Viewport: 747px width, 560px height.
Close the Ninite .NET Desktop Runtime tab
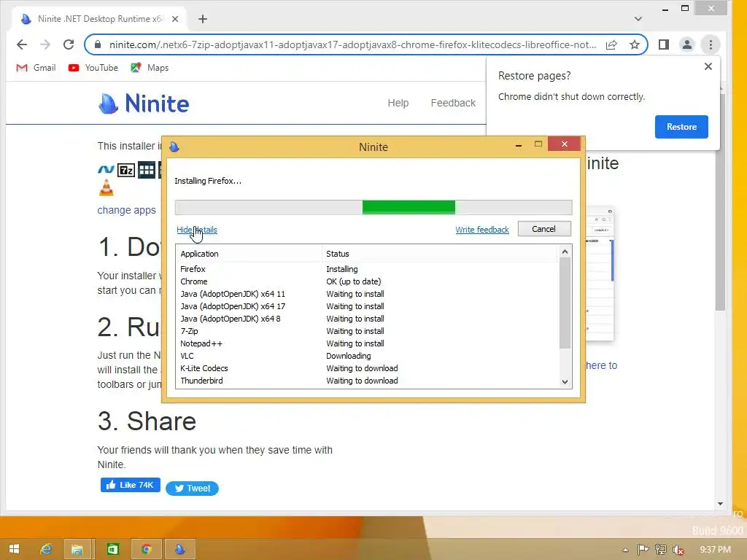click(175, 19)
